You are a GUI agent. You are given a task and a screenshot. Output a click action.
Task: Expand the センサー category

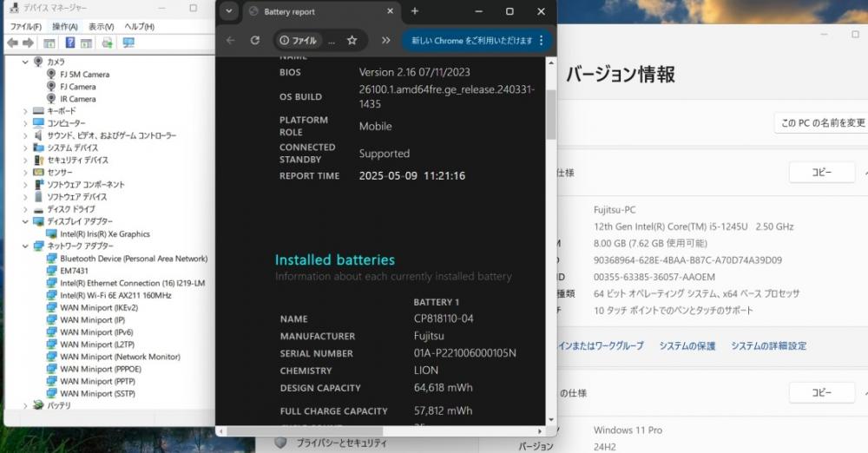point(25,172)
